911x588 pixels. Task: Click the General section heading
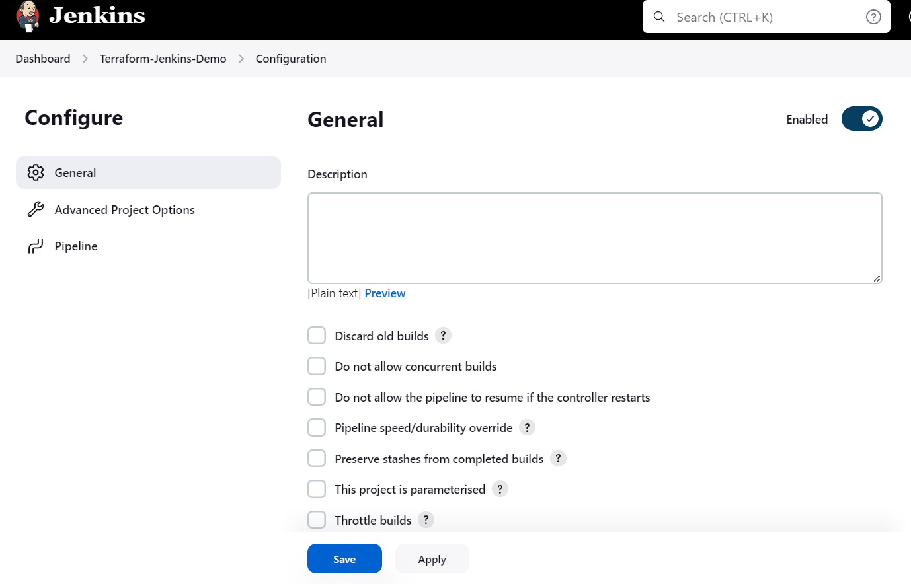[x=346, y=120]
